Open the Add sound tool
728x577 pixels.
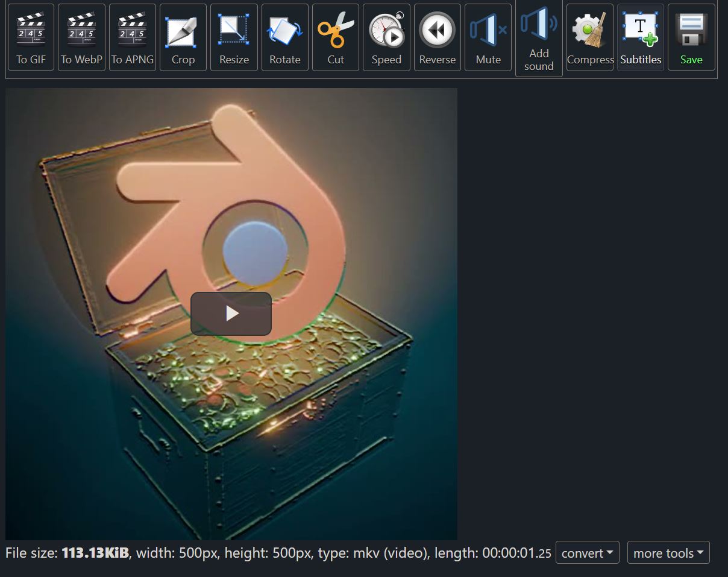(x=539, y=39)
